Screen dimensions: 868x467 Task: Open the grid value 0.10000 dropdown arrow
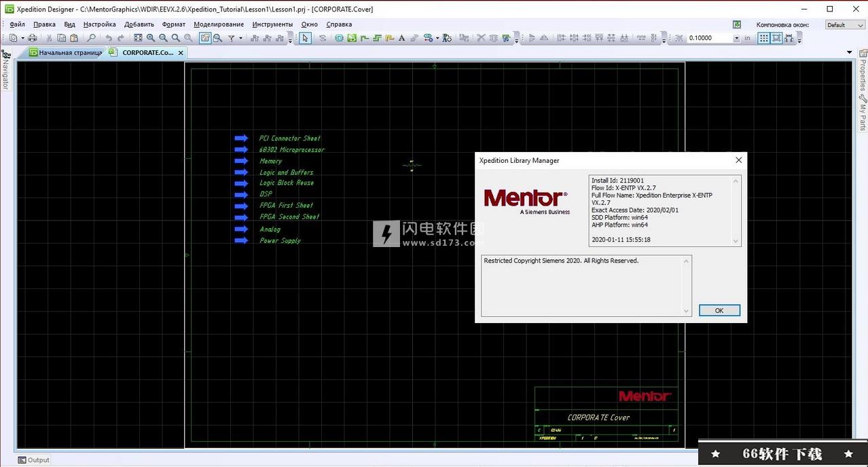[x=736, y=38]
